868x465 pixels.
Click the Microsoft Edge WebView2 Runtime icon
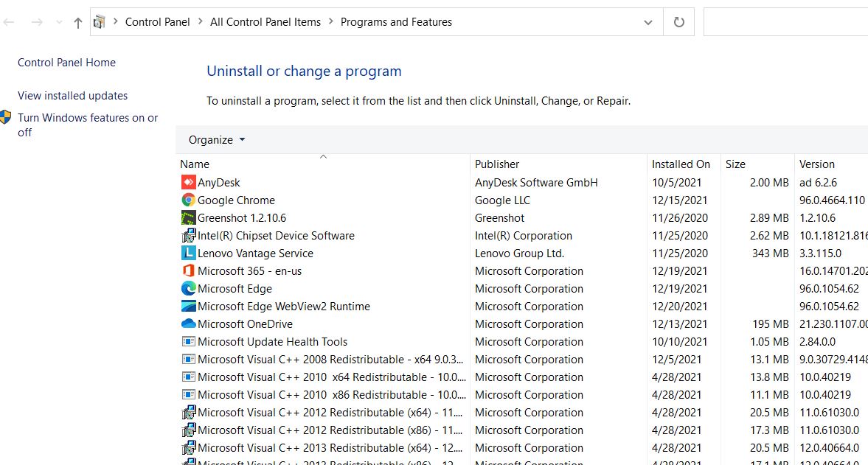pyautogui.click(x=188, y=306)
